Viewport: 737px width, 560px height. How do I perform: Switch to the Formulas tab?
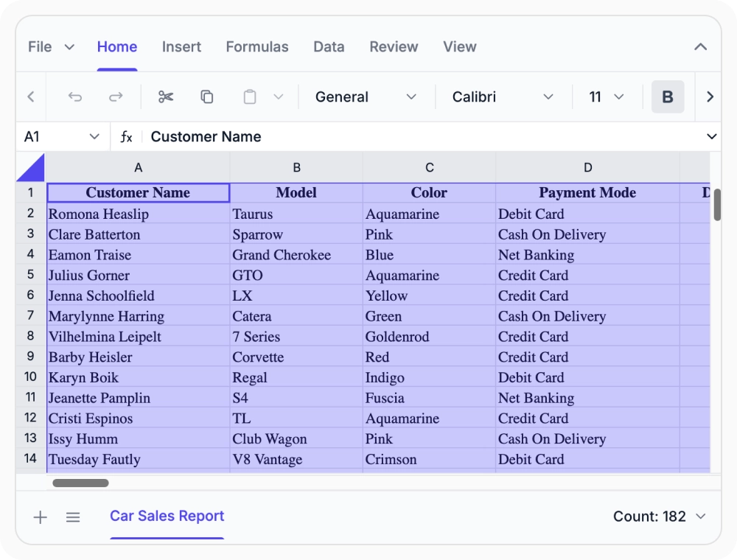pyautogui.click(x=257, y=46)
